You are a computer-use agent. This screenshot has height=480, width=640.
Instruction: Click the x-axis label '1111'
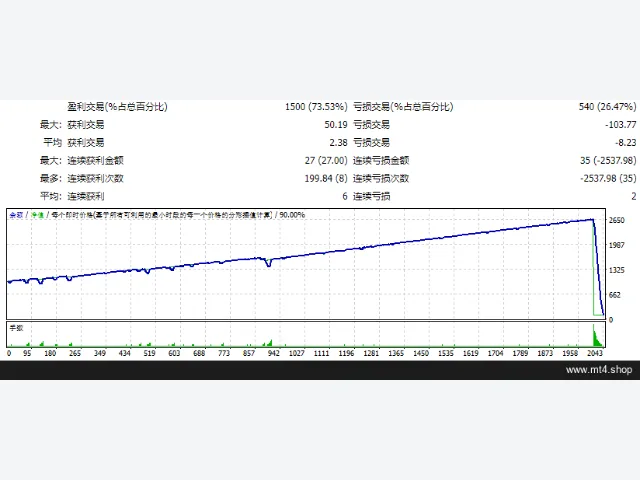coord(322,353)
